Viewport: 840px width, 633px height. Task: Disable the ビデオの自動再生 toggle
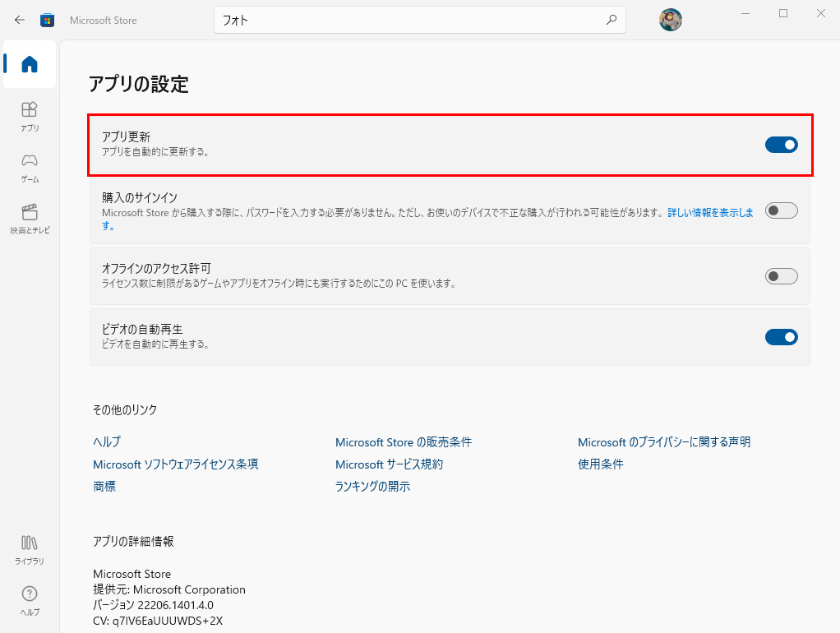(781, 337)
